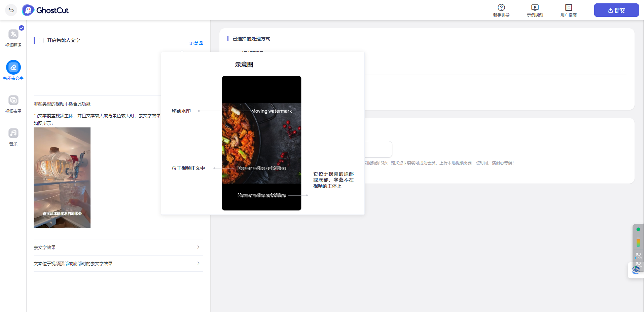Click the GhostCut logo
The height and width of the screenshot is (312, 644).
(45, 10)
